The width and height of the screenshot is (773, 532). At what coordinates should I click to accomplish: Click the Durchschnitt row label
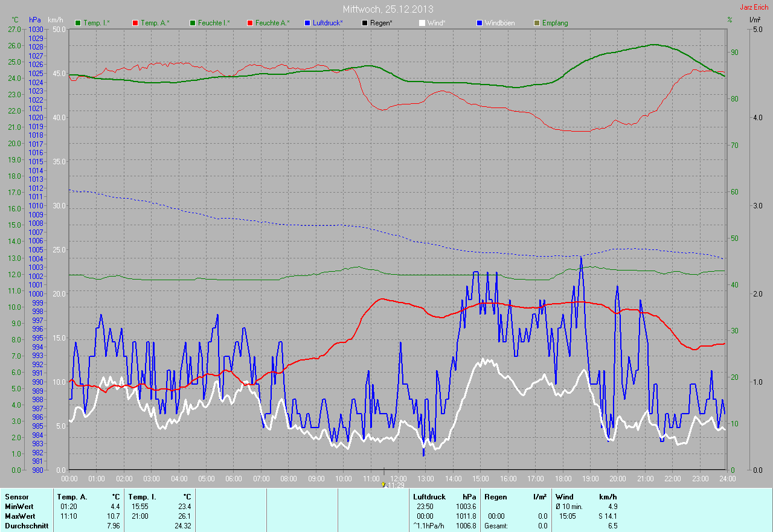[27, 526]
